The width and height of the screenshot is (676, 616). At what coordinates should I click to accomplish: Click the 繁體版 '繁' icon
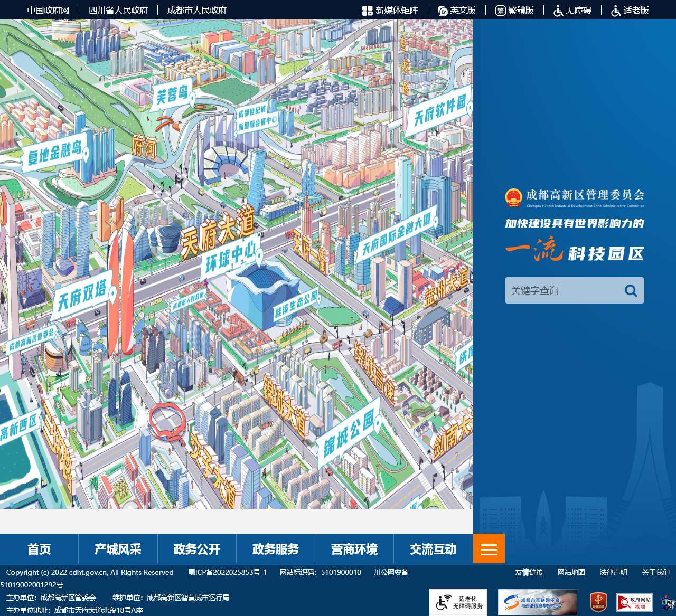[501, 11]
